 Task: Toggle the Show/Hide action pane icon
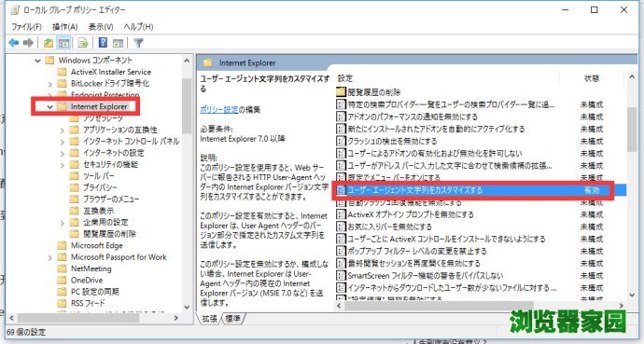click(x=119, y=43)
